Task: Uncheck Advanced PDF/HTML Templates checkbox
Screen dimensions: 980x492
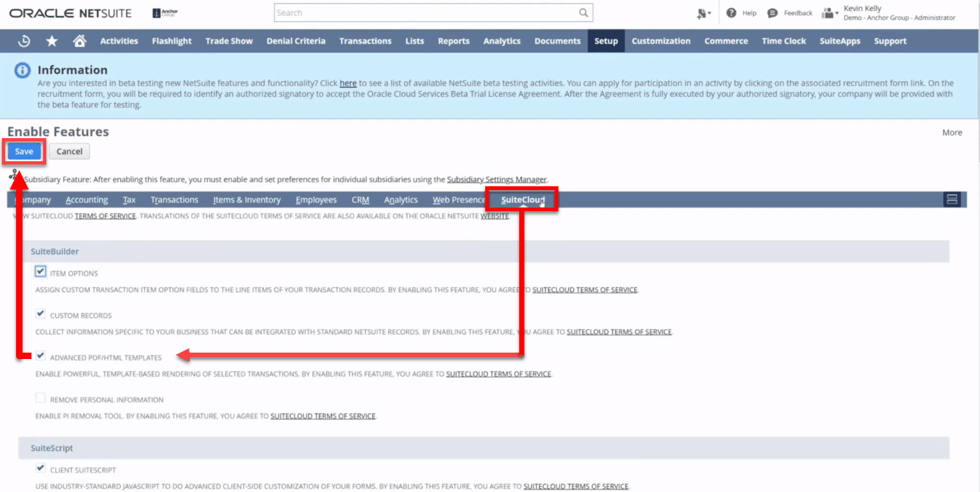Action: [40, 356]
